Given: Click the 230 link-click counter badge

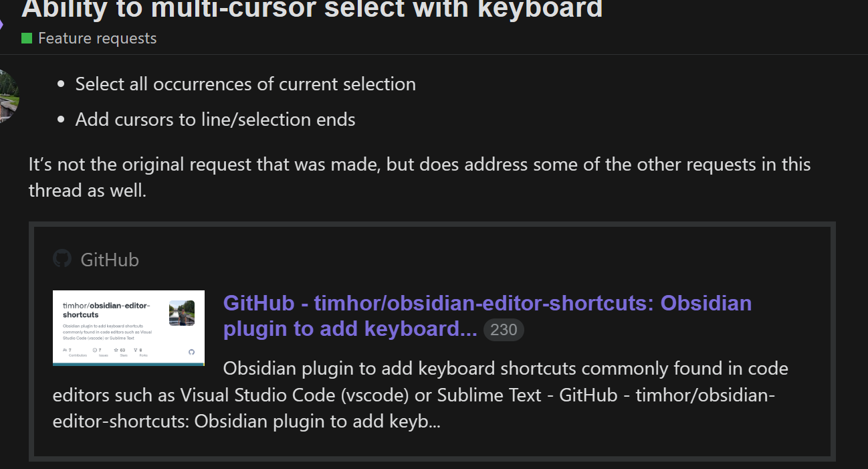Looking at the screenshot, I should [504, 329].
